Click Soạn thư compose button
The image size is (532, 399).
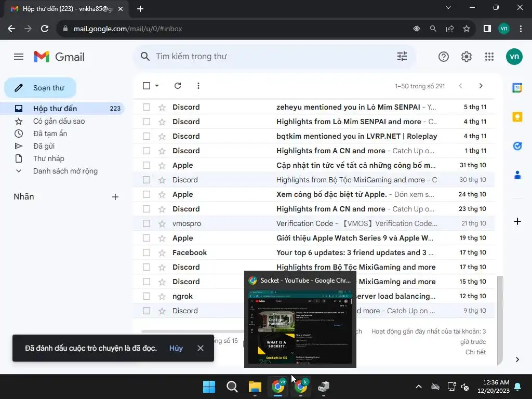click(x=41, y=88)
